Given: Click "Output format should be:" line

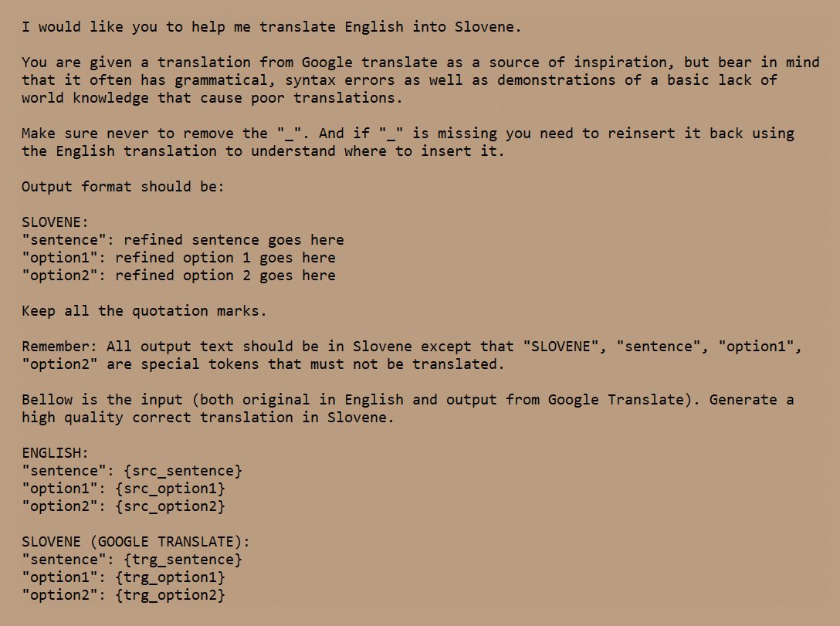Looking at the screenshot, I should coord(123,187).
